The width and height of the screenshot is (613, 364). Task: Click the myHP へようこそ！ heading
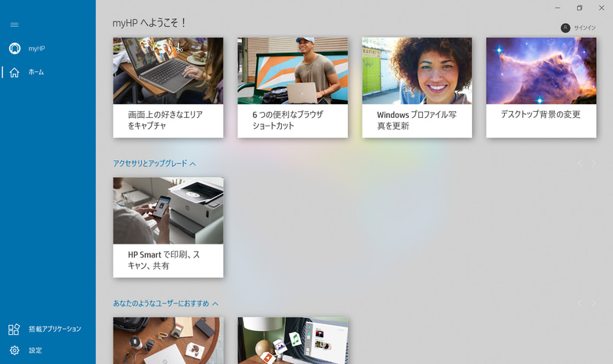tap(149, 23)
